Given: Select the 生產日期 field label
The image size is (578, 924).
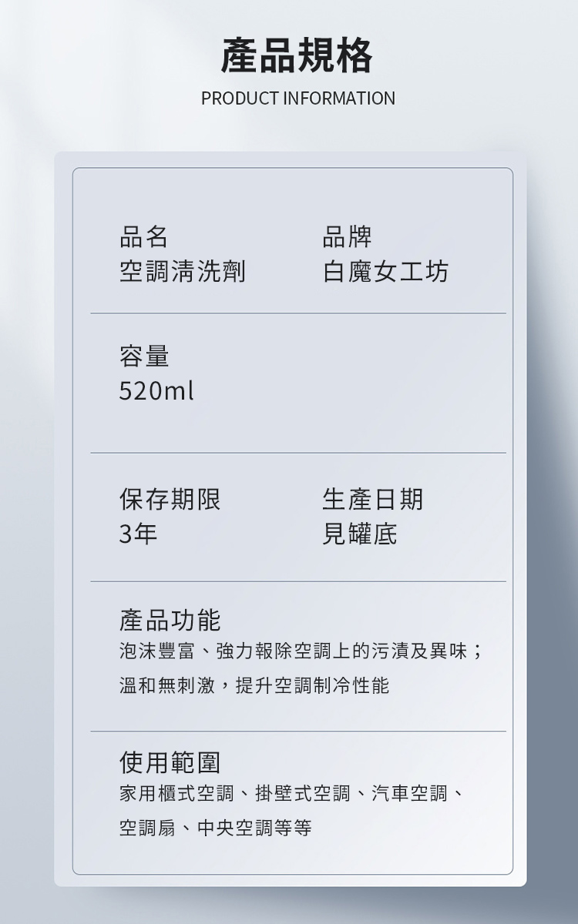Looking at the screenshot, I should (373, 499).
